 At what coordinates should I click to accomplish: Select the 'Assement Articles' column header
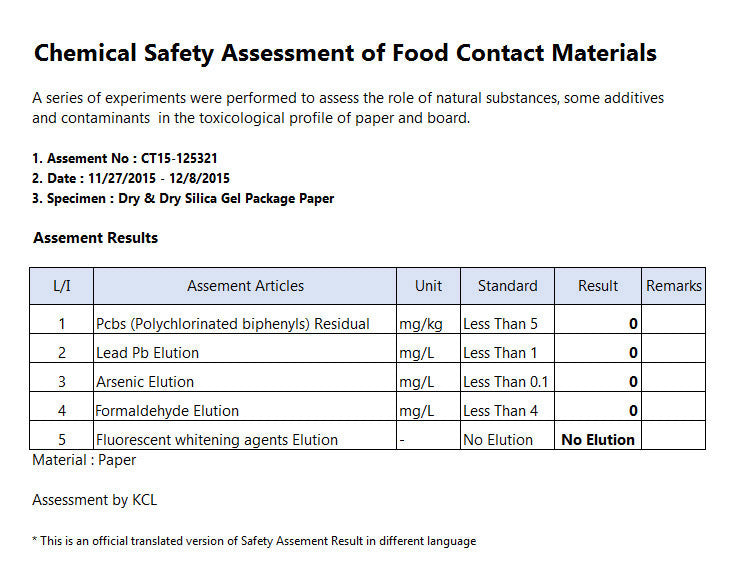tap(245, 286)
